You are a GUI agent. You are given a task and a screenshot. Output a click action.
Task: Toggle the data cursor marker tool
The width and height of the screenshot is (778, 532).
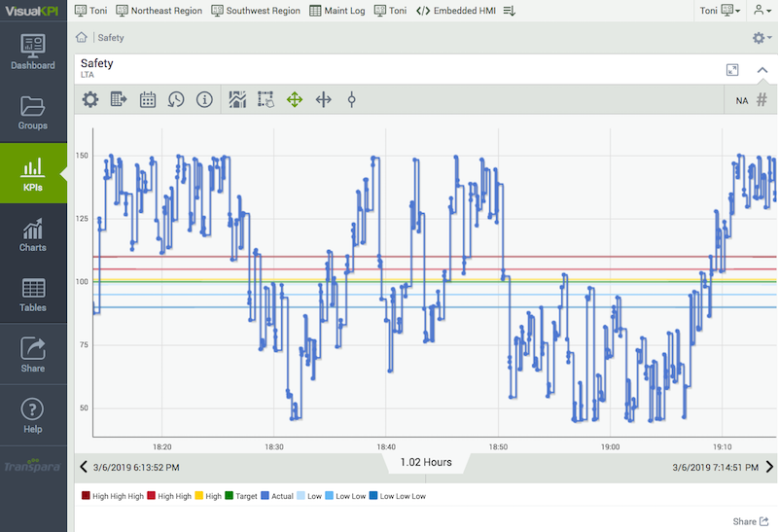pyautogui.click(x=352, y=99)
